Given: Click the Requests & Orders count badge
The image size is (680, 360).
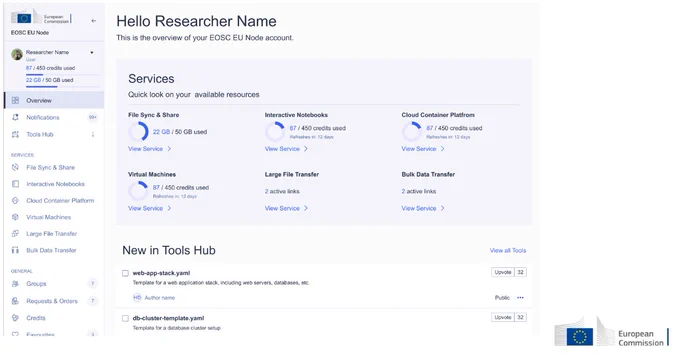Looking at the screenshot, I should coord(92,301).
